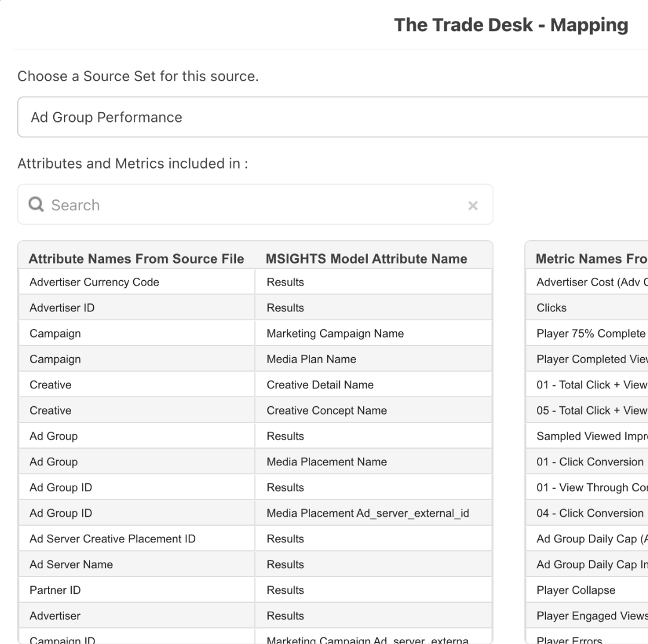Select the Ad Server Creative Placement ID row
This screenshot has width=648, height=644.
112,539
